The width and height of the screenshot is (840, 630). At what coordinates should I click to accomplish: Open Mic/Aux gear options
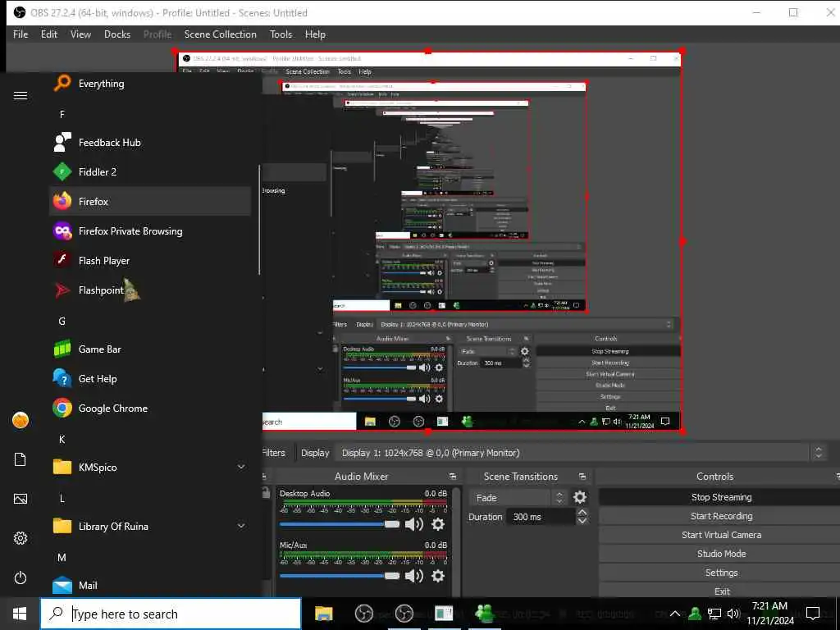[438, 576]
